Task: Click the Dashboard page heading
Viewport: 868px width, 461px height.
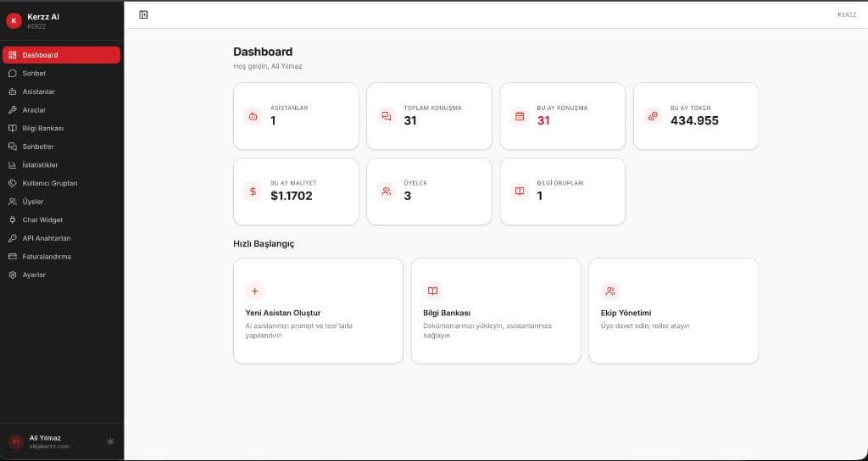Action: [263, 52]
